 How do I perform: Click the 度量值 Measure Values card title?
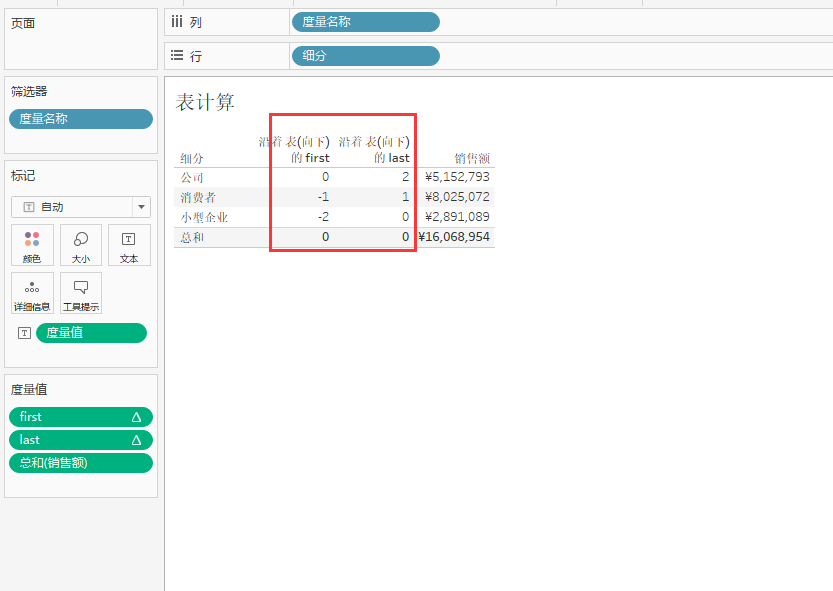(x=29, y=390)
